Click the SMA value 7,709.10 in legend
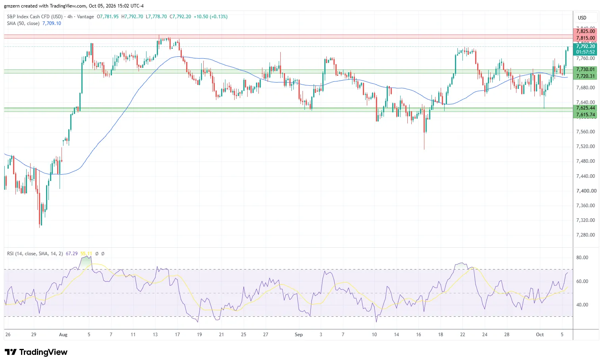 click(x=52, y=23)
